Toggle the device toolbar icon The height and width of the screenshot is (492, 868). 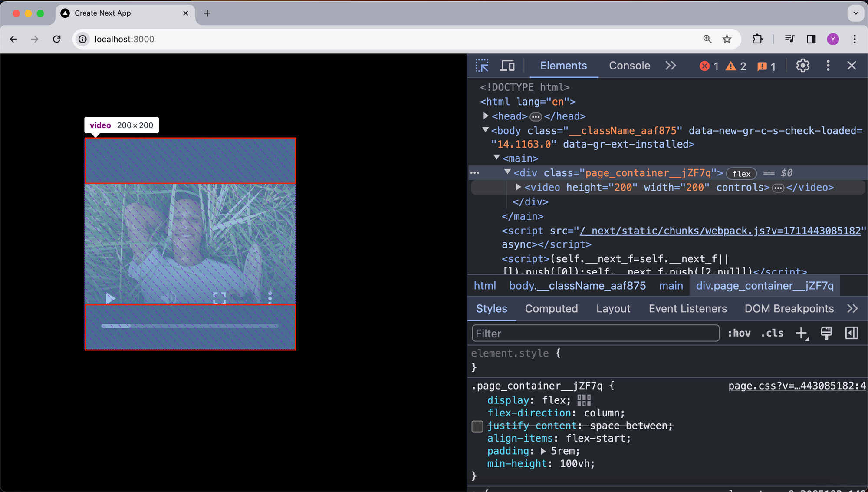(x=507, y=66)
